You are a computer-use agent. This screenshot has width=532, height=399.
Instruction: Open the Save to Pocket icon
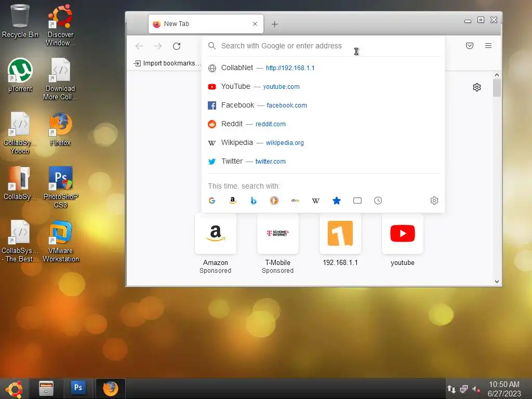[x=470, y=46]
